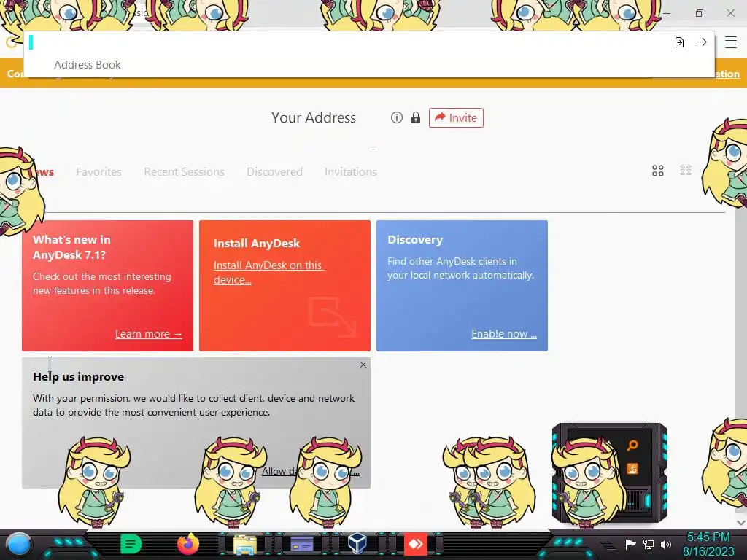Viewport: 747px width, 560px height.
Task: Click the Invite button
Action: tap(456, 117)
